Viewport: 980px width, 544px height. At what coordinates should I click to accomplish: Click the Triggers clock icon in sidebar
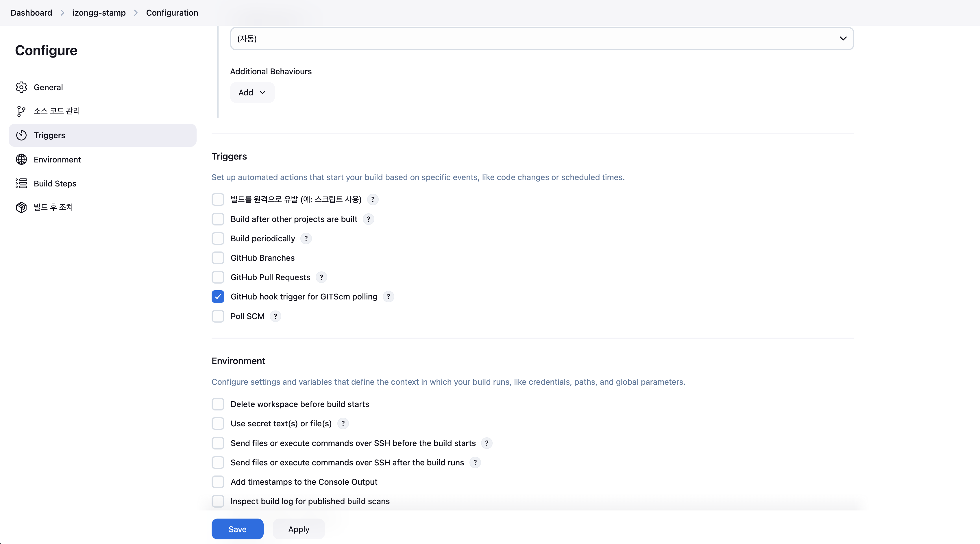click(x=21, y=135)
